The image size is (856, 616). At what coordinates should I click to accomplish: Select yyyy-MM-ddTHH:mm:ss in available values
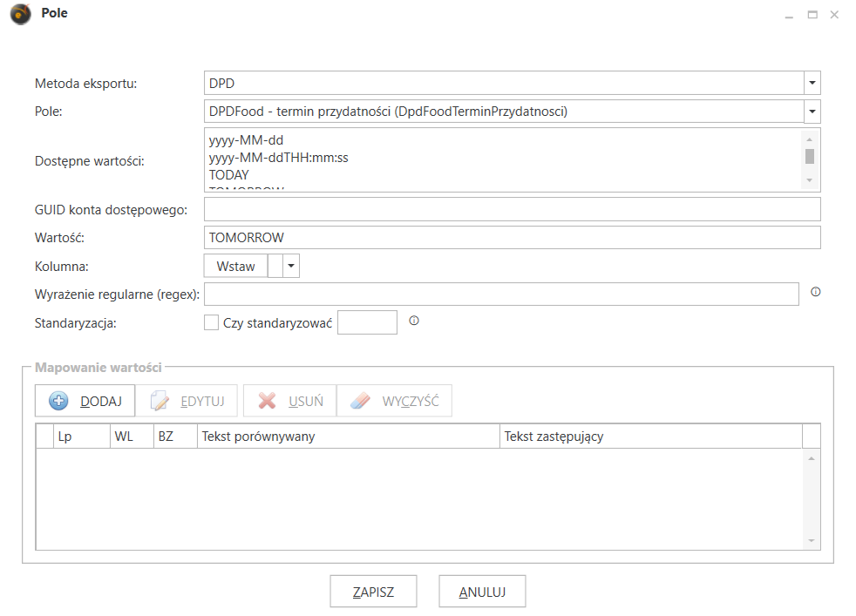pos(278,158)
